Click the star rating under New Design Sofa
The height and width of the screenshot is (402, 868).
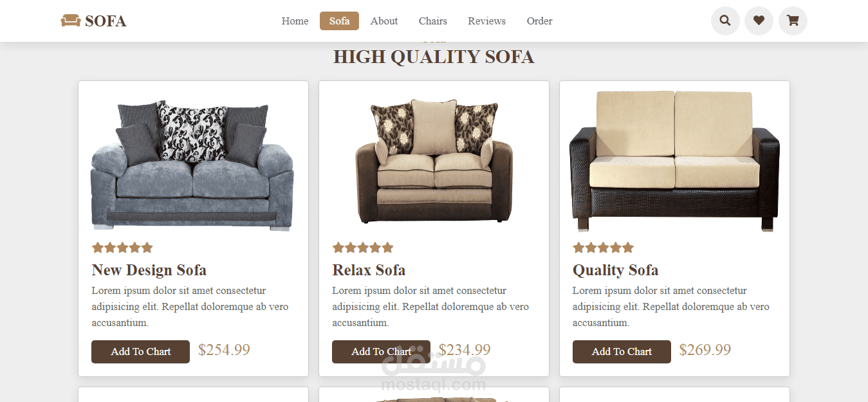click(x=122, y=248)
